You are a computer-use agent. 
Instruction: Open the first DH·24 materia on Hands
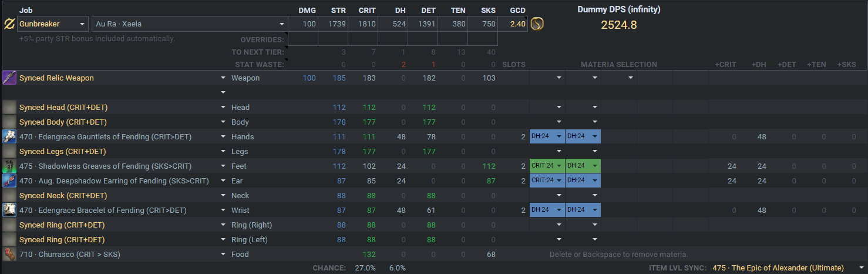(x=547, y=136)
